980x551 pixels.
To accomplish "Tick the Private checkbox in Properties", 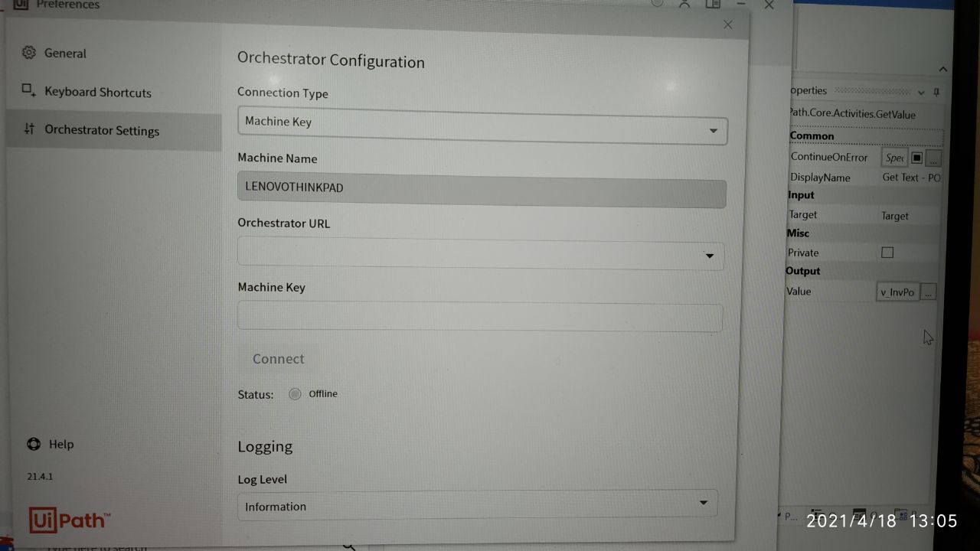I will [887, 253].
